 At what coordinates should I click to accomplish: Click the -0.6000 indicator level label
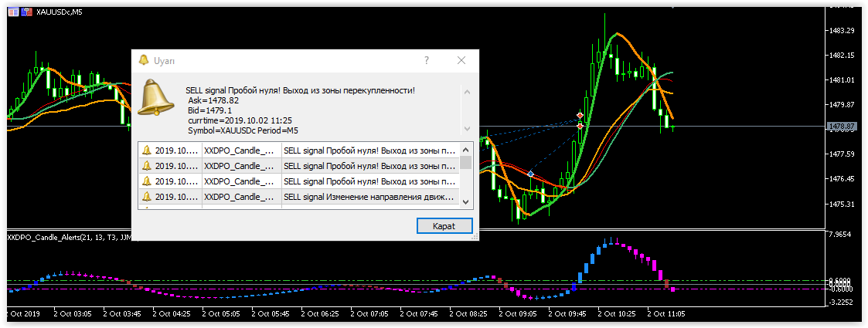pyautogui.click(x=841, y=289)
